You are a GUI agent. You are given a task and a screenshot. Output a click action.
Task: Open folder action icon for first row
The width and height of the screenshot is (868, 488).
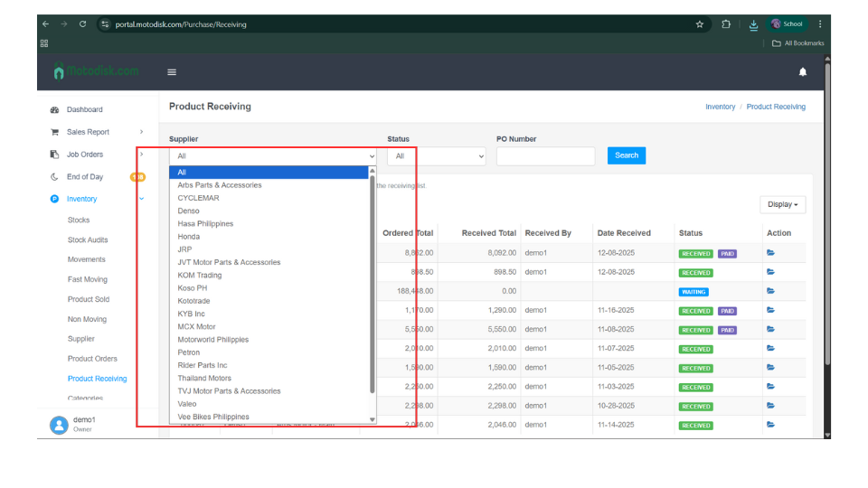pyautogui.click(x=770, y=253)
